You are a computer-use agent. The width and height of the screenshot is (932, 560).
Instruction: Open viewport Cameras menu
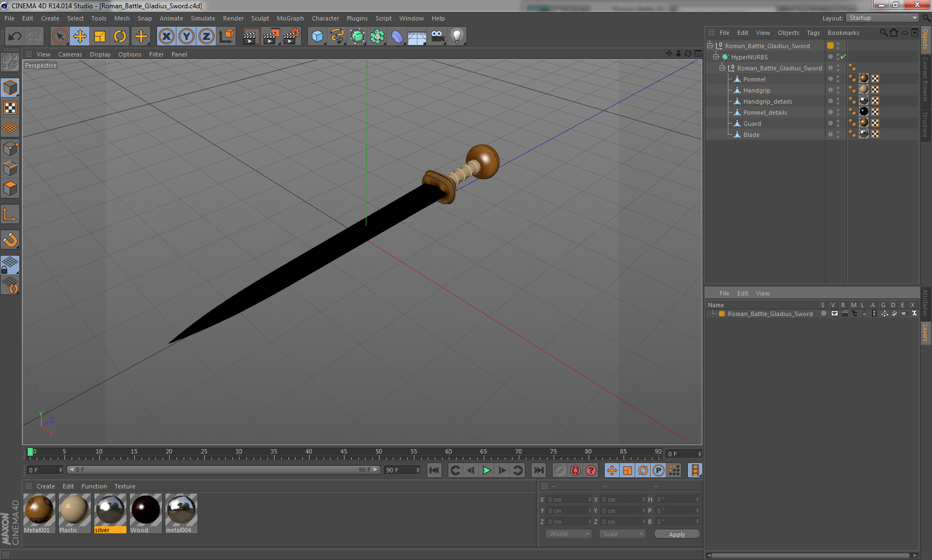point(70,54)
